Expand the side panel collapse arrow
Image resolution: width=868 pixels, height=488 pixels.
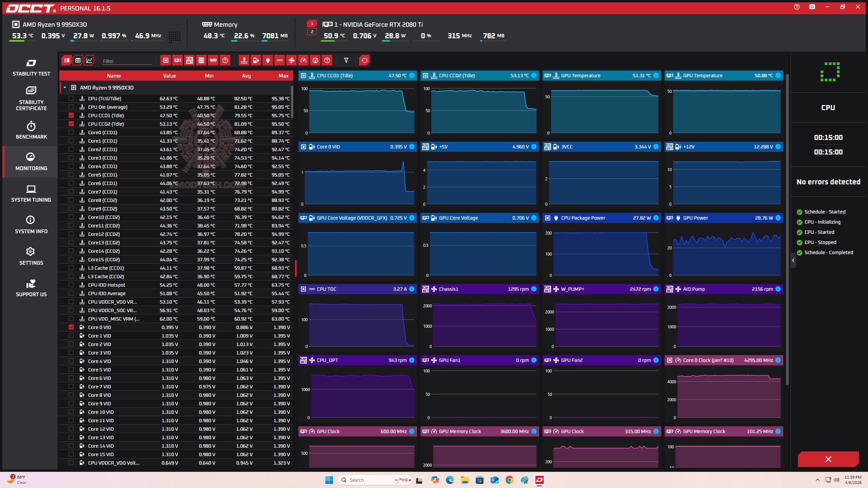[793, 260]
